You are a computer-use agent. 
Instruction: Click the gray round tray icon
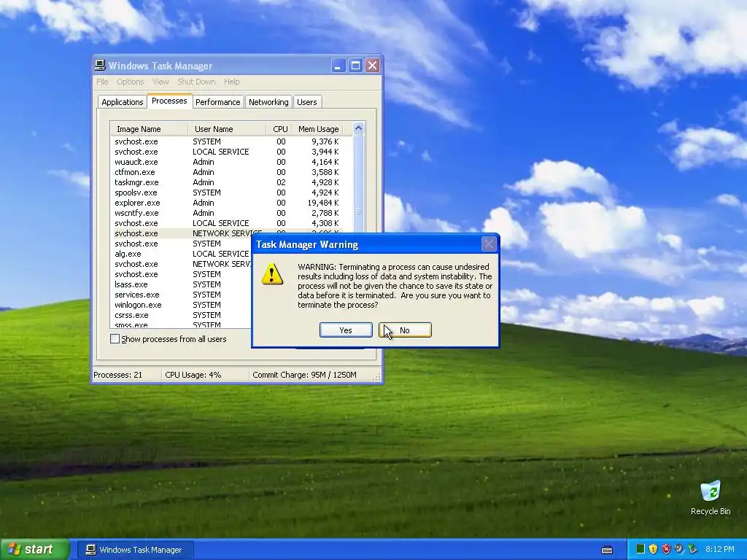pos(679,549)
